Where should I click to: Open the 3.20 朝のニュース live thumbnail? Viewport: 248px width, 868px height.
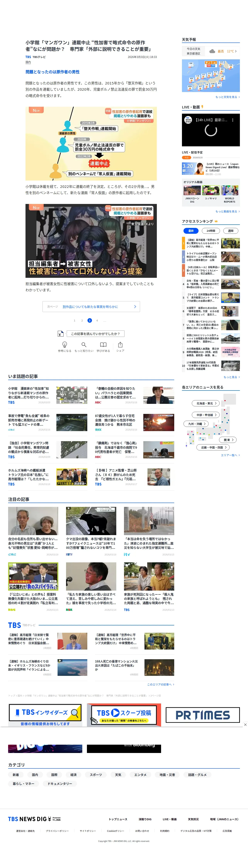tap(193, 169)
